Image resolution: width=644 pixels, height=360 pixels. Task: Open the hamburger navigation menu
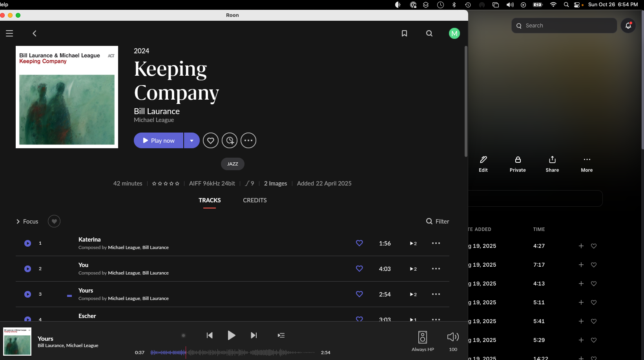9,33
